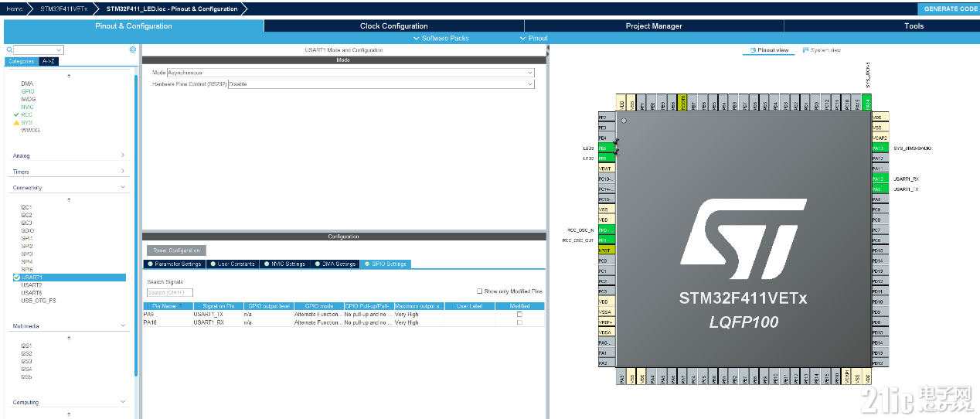Open the User Constants tab
This screenshot has width=980, height=419.
232,264
